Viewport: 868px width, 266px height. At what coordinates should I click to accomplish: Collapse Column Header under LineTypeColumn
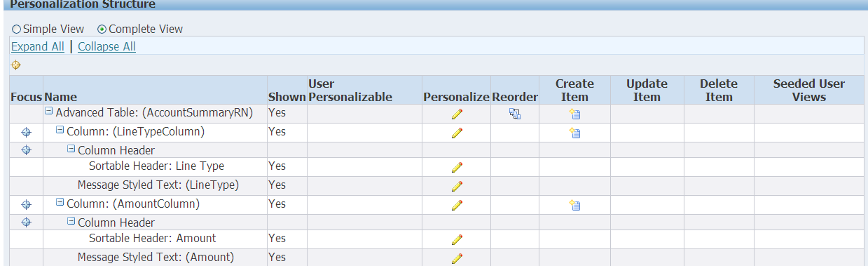coord(71,149)
